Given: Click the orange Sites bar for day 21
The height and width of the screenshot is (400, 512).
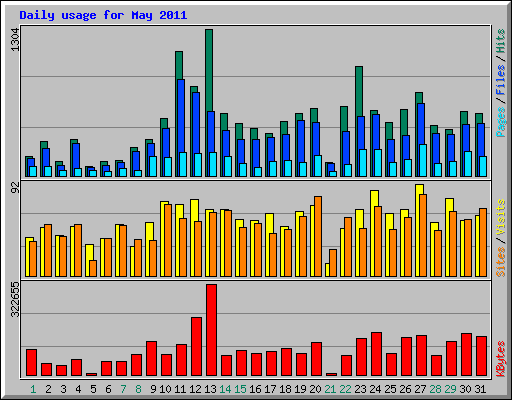Looking at the screenshot, I should [333, 263].
